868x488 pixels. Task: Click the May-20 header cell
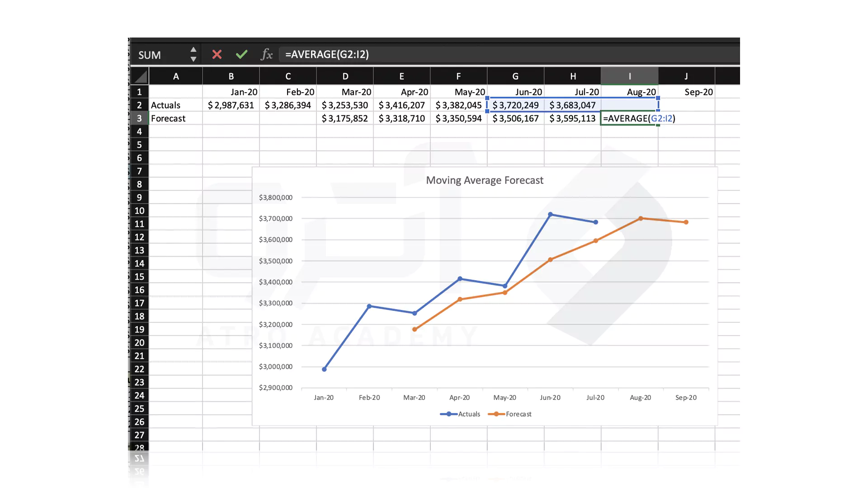[459, 92]
